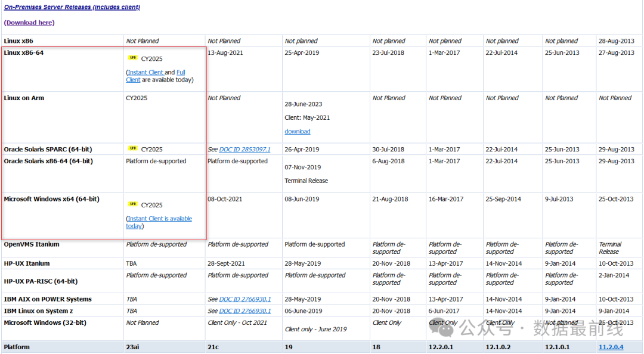Screen dimensions: 644x354
Task: Select the 'Linux x86' row header
Action: tap(18, 41)
